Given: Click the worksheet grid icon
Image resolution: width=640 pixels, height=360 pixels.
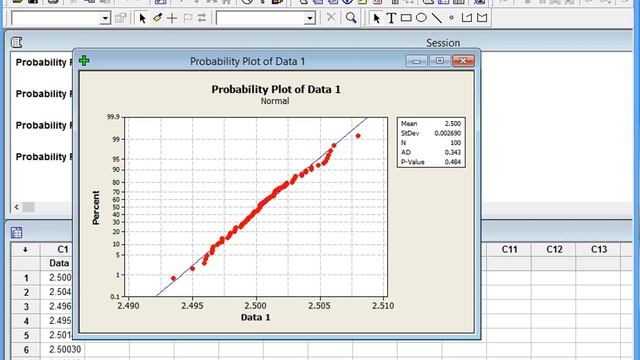Looking at the screenshot, I should click(16, 232).
